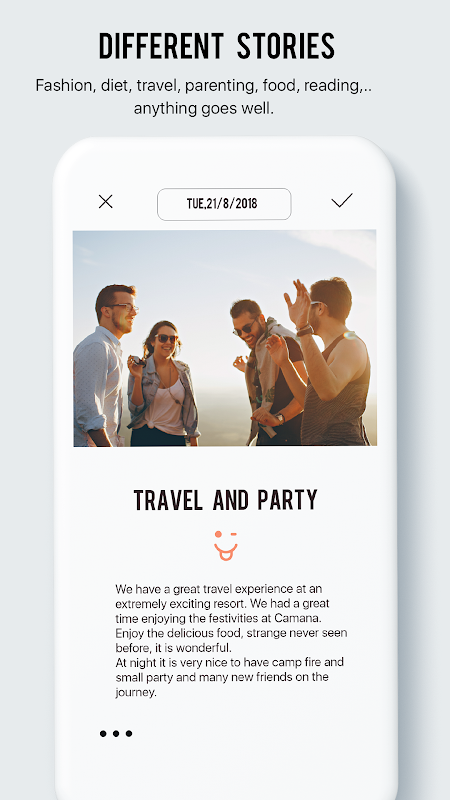This screenshot has width=450, height=800.
Task: Tap 'anything goes well.' tagline text
Action: tap(204, 108)
